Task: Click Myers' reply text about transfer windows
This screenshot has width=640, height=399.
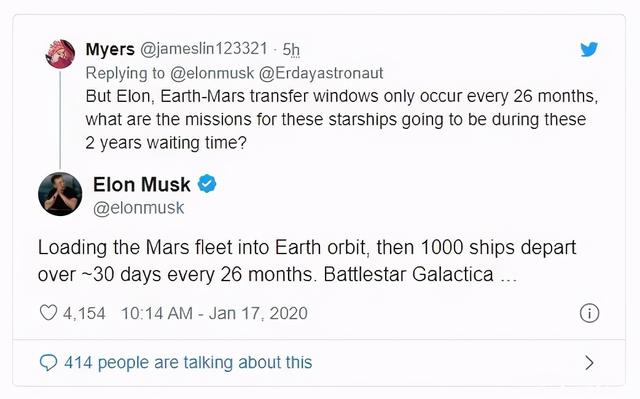Action: [342, 120]
